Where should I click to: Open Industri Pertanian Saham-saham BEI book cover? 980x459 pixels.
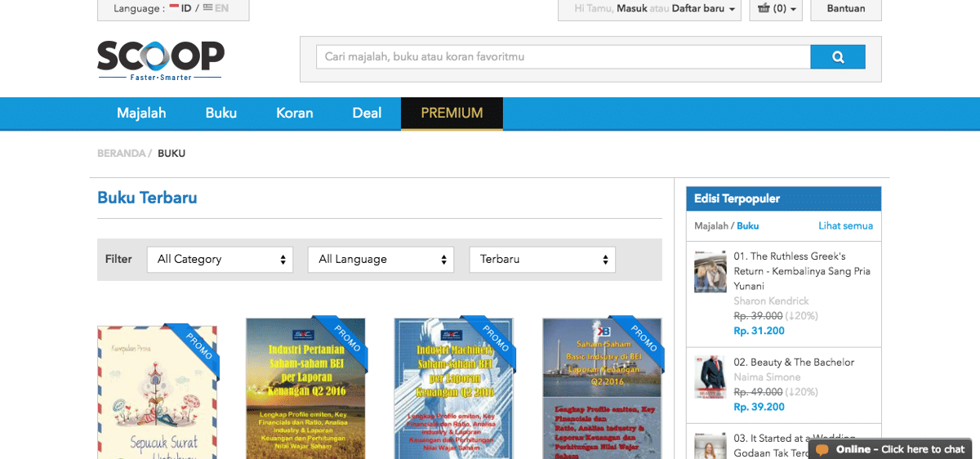(305, 389)
